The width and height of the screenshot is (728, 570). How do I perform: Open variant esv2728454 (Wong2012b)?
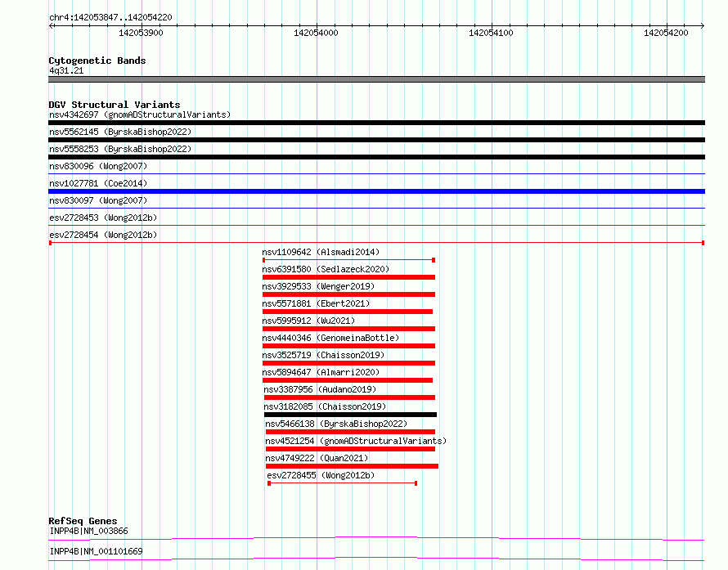pos(103,235)
